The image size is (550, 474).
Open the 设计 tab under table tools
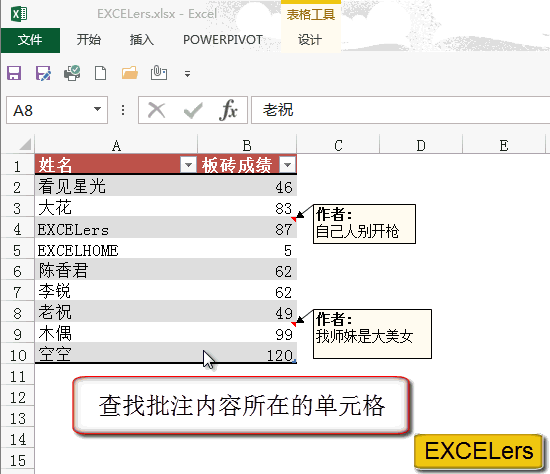(x=310, y=40)
